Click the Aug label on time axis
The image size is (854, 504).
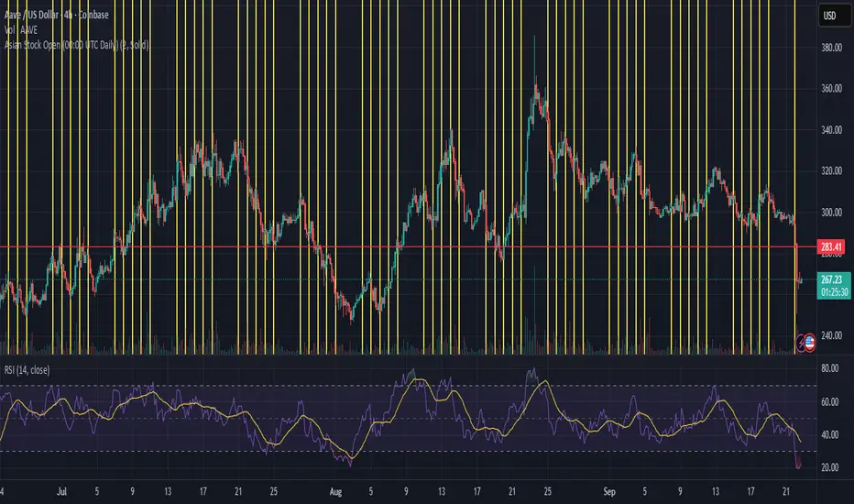click(335, 491)
